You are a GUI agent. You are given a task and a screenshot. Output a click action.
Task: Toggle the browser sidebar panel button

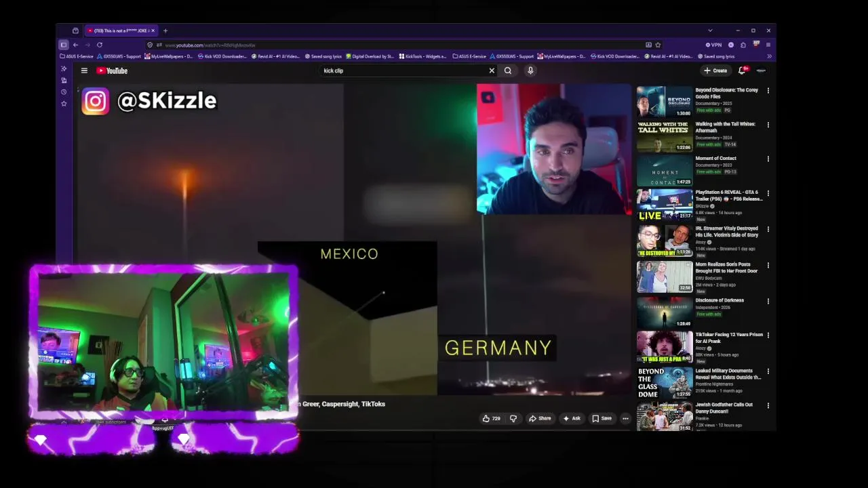coord(64,45)
